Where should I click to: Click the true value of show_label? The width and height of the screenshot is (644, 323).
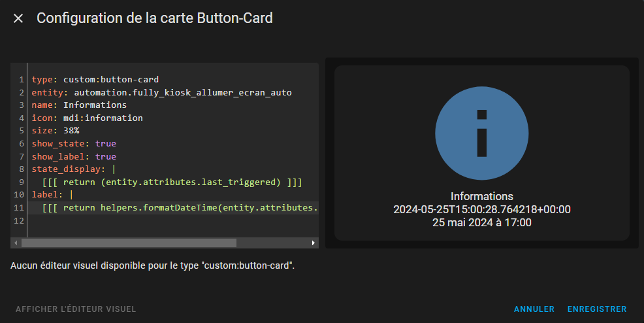(x=105, y=157)
